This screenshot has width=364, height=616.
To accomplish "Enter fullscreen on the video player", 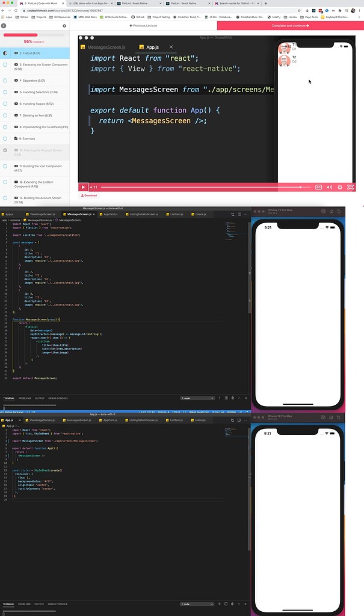I will 350,188.
